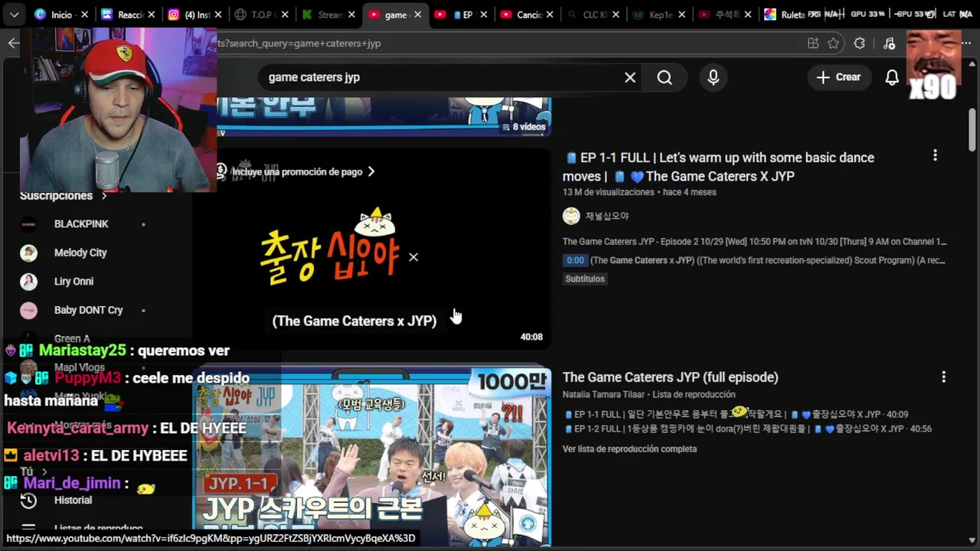This screenshot has height=551, width=980.
Task: Clear the search query with the X
Action: tap(630, 77)
